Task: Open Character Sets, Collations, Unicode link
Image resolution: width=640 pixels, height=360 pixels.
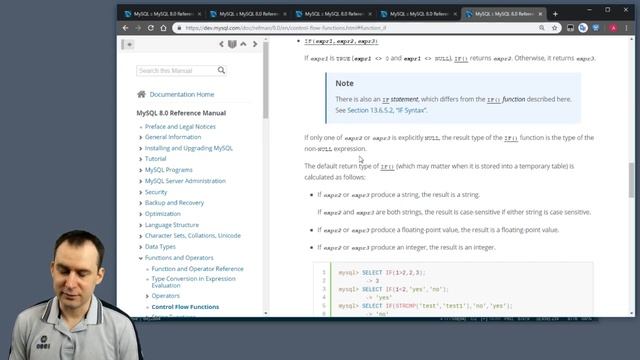Action: [x=193, y=236]
